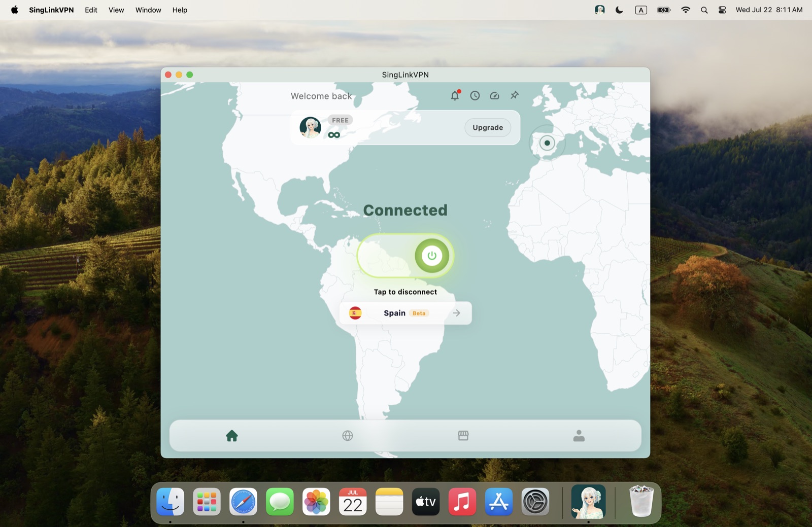Open Notes from the Dock
This screenshot has height=527, width=812.
pos(390,502)
